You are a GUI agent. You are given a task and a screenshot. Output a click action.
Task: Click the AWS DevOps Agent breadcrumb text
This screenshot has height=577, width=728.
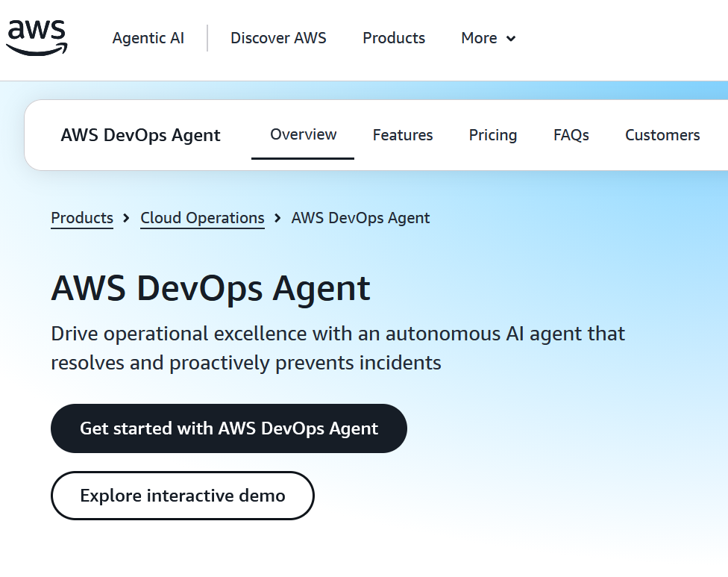pos(360,218)
